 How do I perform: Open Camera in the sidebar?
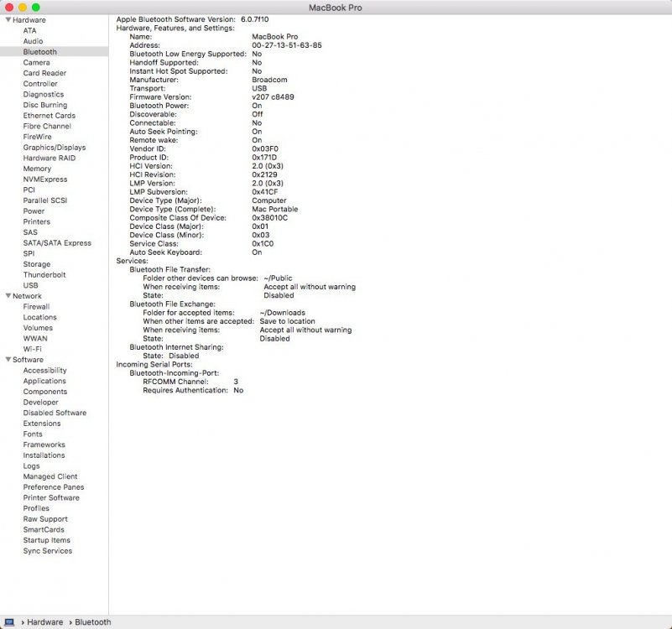pos(36,63)
